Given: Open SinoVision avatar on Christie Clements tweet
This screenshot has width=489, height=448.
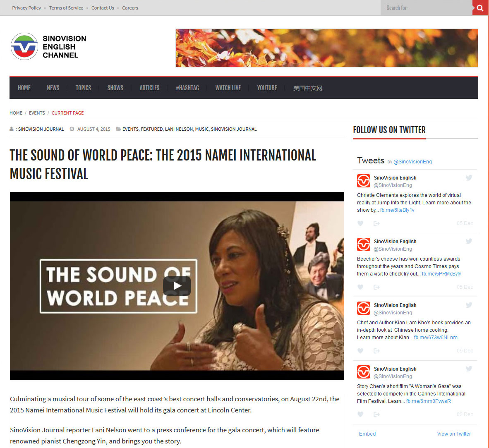Looking at the screenshot, I should click(x=364, y=181).
